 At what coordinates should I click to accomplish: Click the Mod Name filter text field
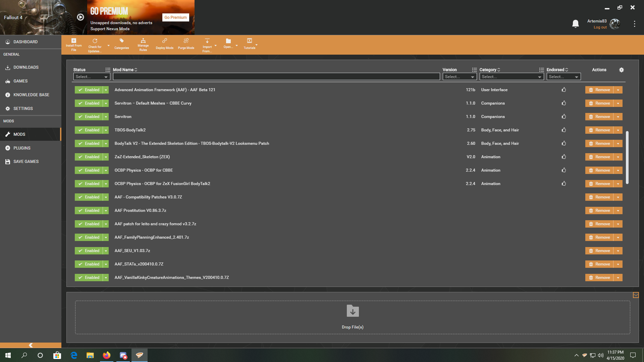[x=276, y=77]
